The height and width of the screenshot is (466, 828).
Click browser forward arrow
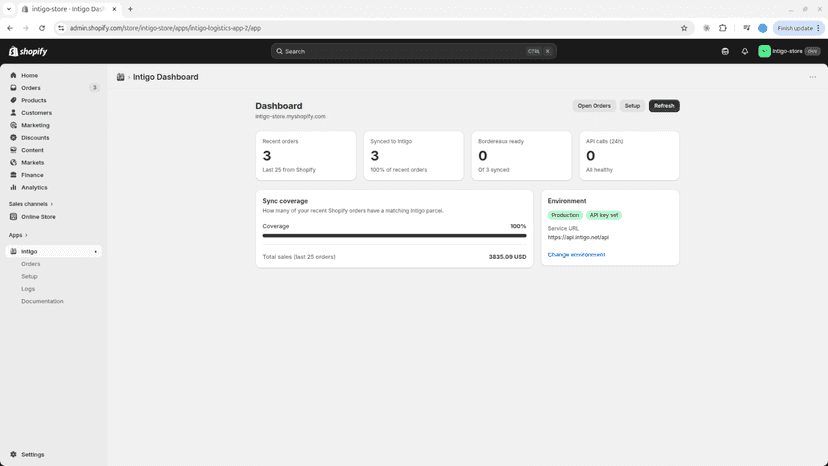25,28
